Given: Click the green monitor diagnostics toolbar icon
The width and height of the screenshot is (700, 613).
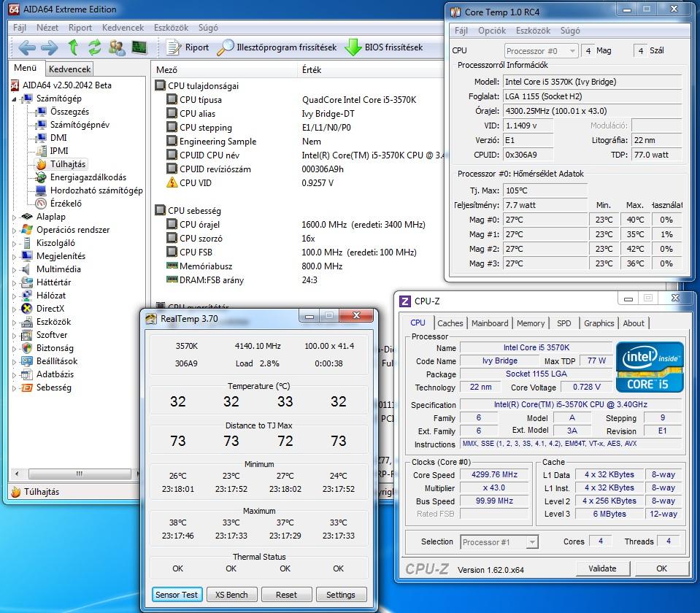Looking at the screenshot, I should point(139,47).
